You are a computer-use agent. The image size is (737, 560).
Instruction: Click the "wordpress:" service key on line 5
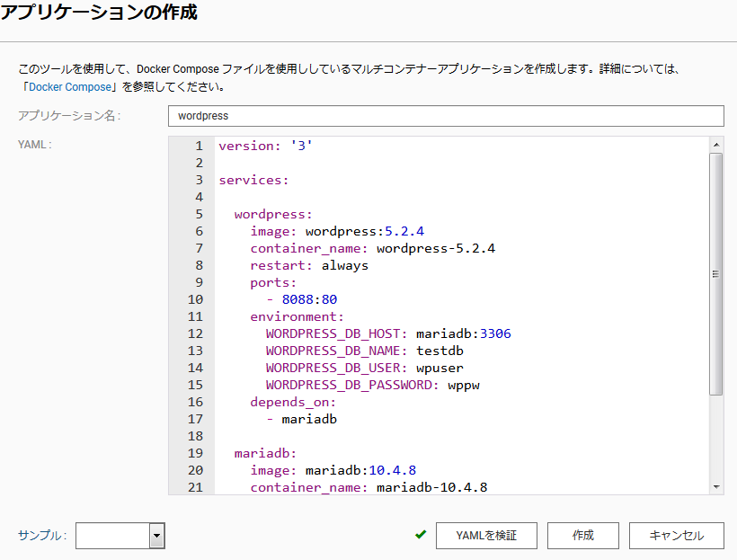tap(273, 215)
